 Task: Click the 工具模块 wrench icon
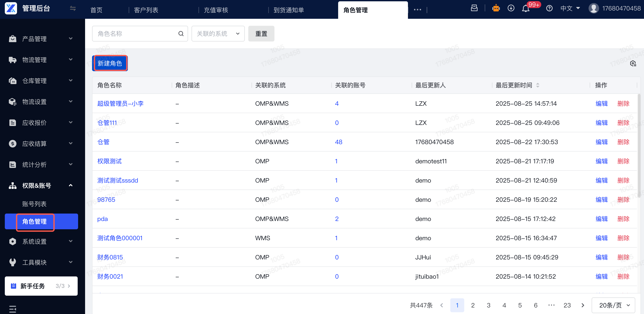coord(12,262)
